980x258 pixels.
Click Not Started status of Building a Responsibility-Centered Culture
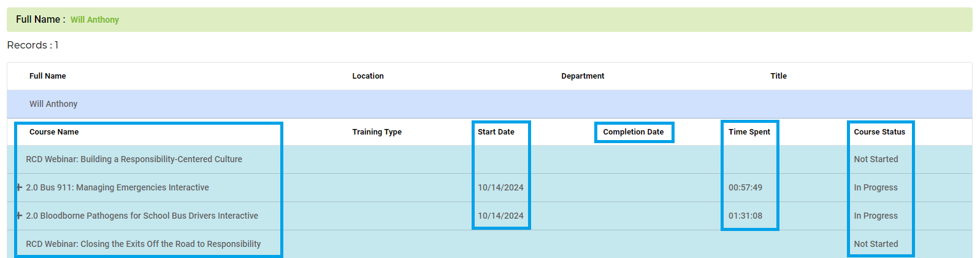pyautogui.click(x=876, y=159)
